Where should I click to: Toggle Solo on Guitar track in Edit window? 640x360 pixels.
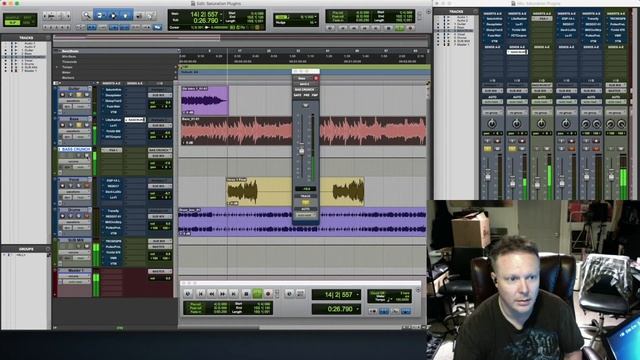click(x=78, y=95)
